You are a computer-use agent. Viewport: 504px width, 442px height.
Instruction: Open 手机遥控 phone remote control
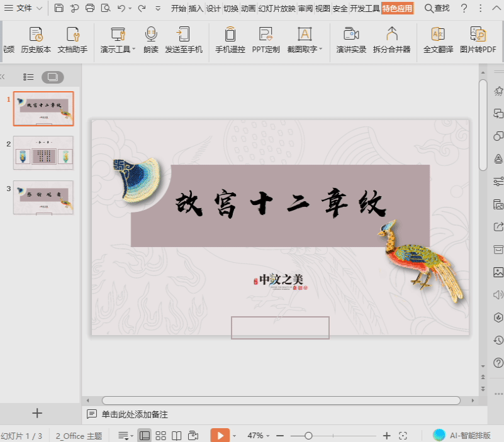(x=230, y=40)
